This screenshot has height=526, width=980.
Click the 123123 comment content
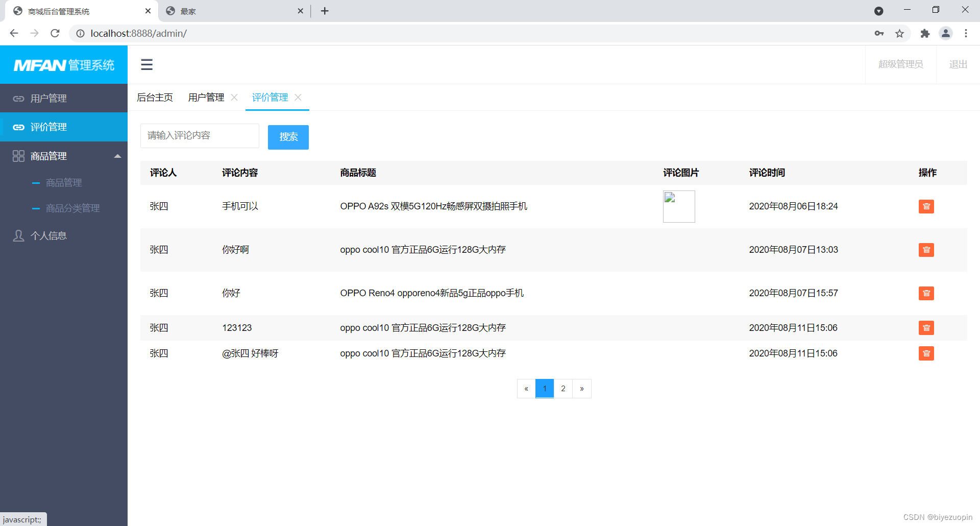click(237, 328)
